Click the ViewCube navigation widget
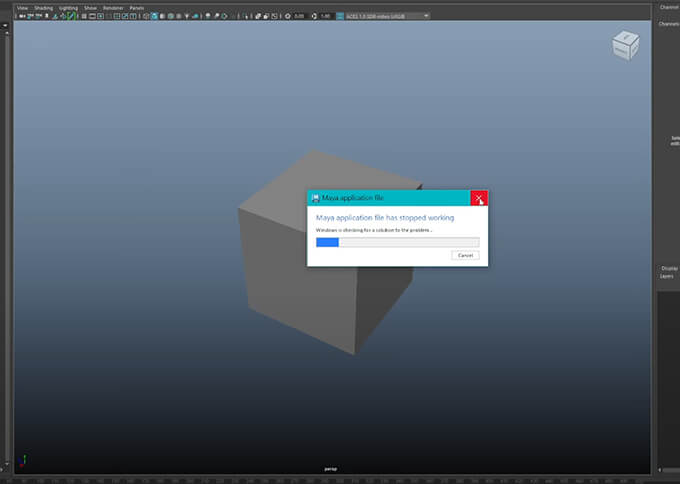The width and height of the screenshot is (680, 484). tap(625, 45)
